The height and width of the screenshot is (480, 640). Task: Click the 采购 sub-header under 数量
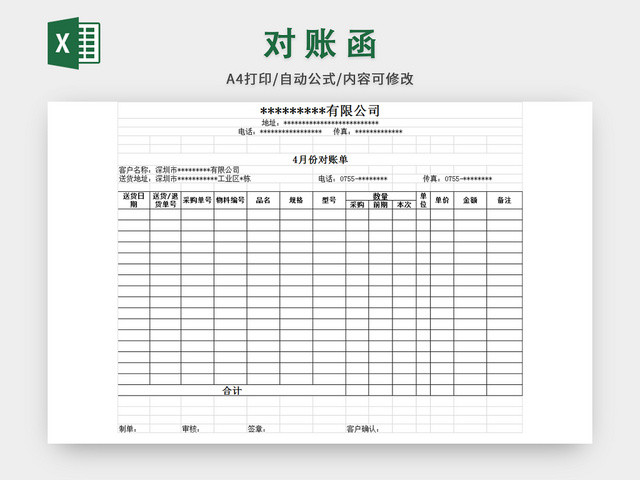[x=357, y=204]
